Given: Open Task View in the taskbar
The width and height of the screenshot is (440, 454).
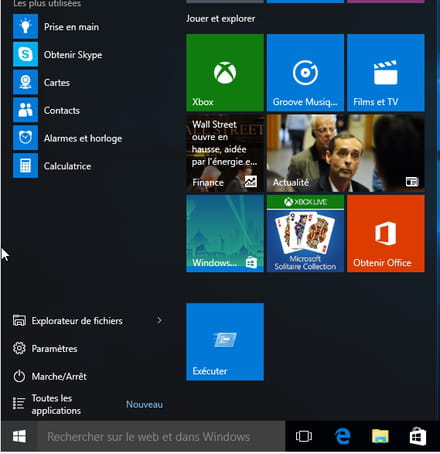Looking at the screenshot, I should (x=304, y=436).
